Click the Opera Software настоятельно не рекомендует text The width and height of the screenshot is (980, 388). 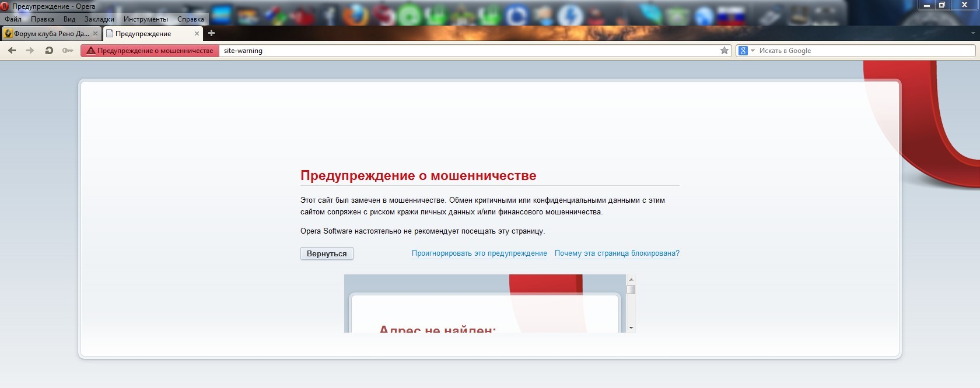pyautogui.click(x=423, y=231)
